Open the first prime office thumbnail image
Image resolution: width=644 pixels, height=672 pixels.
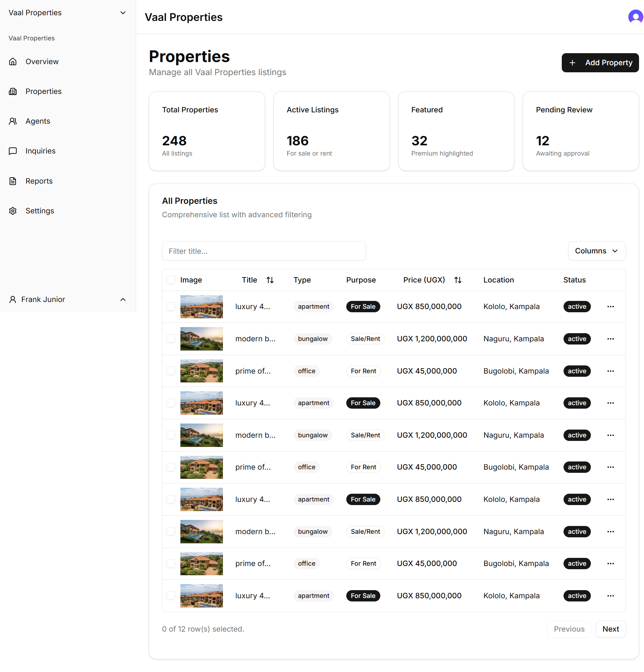tap(202, 371)
